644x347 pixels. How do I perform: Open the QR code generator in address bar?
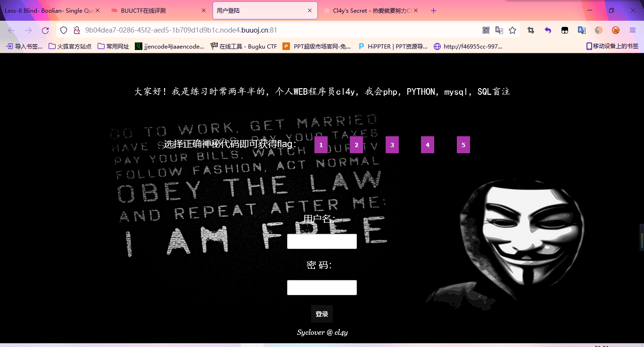tap(486, 29)
